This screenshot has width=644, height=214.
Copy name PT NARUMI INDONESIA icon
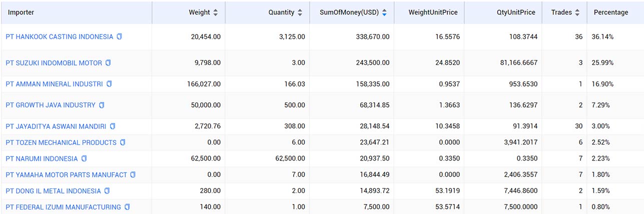click(84, 158)
